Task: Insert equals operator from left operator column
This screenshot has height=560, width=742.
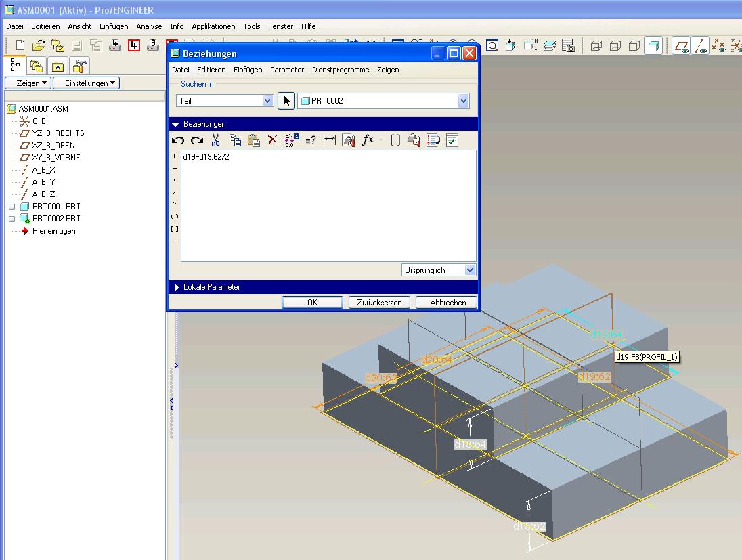Action: point(175,241)
